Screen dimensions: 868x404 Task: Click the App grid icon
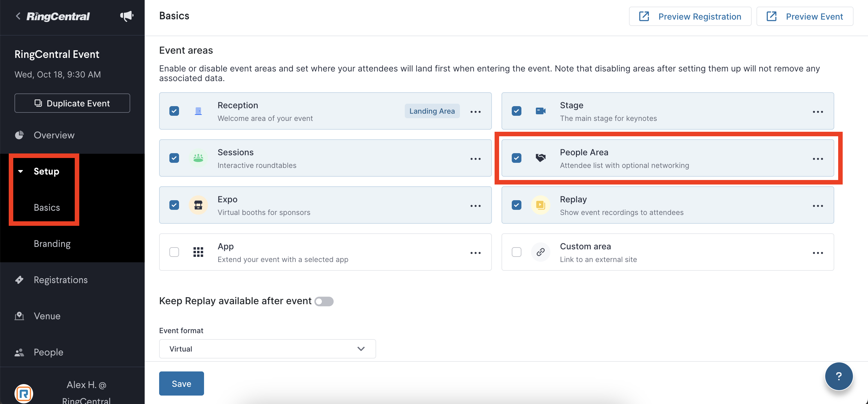pyautogui.click(x=199, y=252)
